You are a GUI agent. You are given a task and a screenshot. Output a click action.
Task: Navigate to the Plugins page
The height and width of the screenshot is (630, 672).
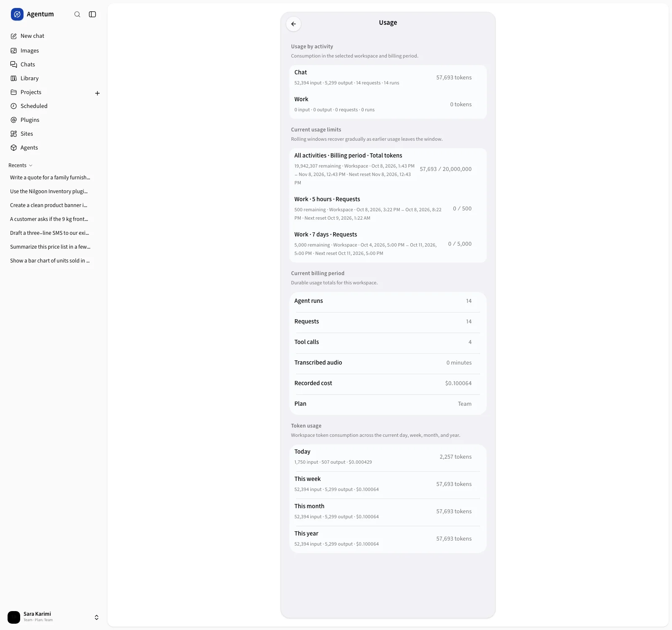[x=54, y=120]
